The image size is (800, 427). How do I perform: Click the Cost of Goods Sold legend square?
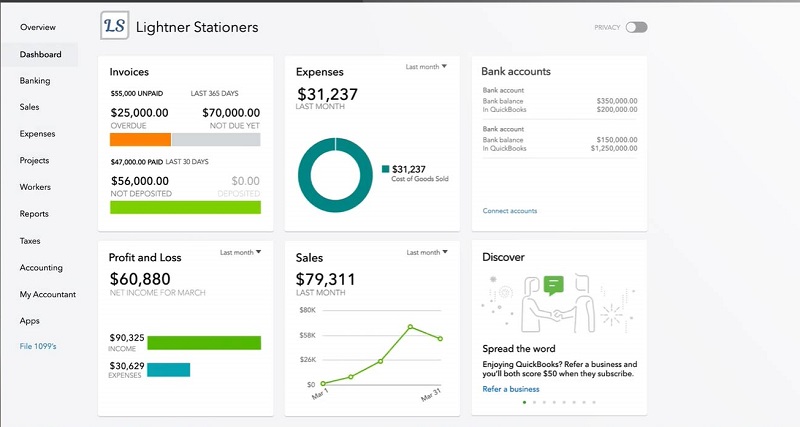tap(386, 169)
